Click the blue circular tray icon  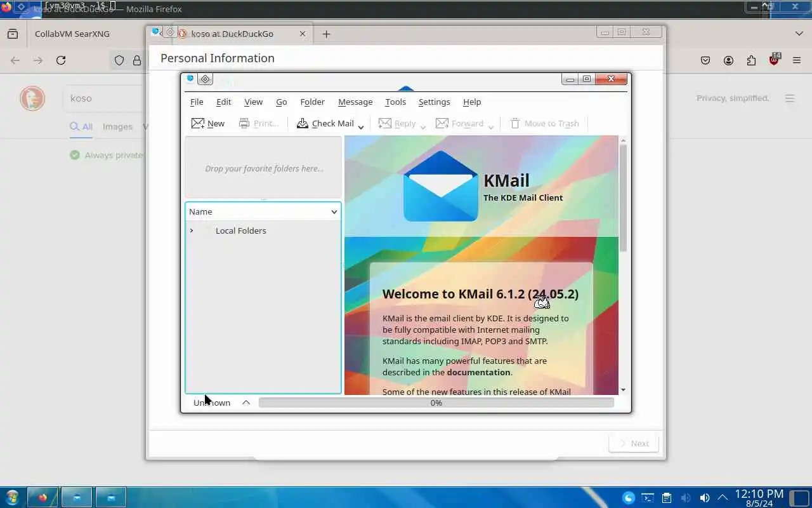[629, 498]
